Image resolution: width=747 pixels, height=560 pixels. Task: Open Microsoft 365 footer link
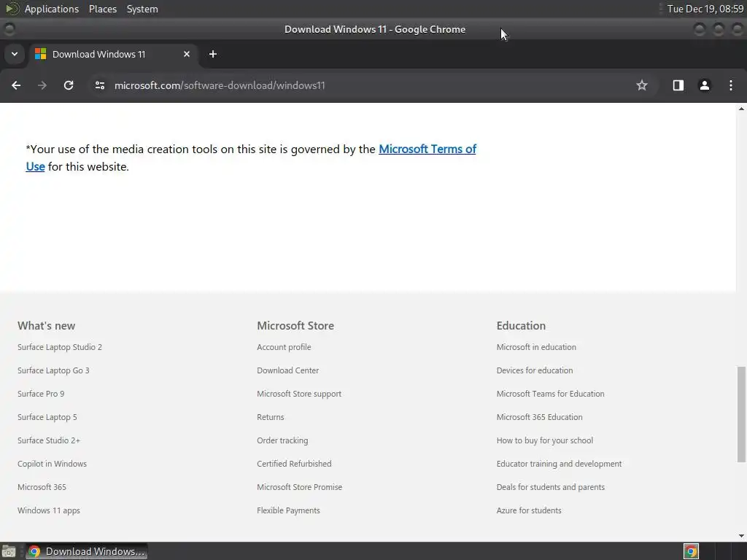click(x=42, y=487)
